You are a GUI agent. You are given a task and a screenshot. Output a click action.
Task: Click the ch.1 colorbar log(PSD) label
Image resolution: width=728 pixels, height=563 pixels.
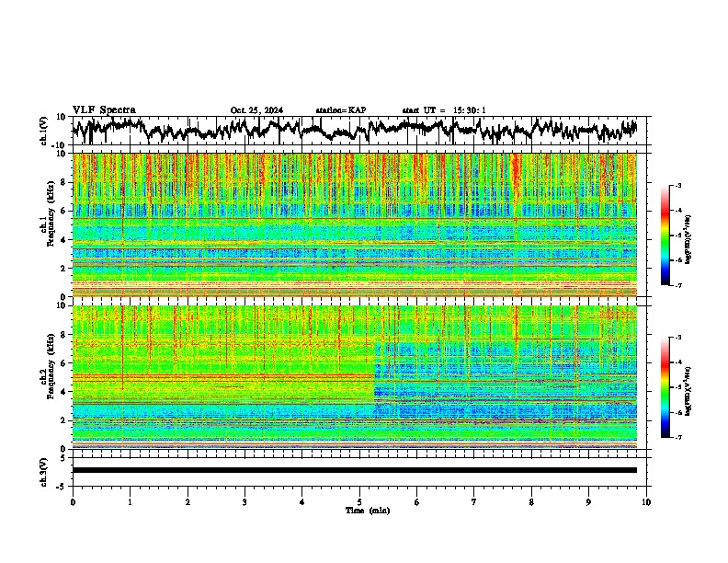[x=688, y=239]
